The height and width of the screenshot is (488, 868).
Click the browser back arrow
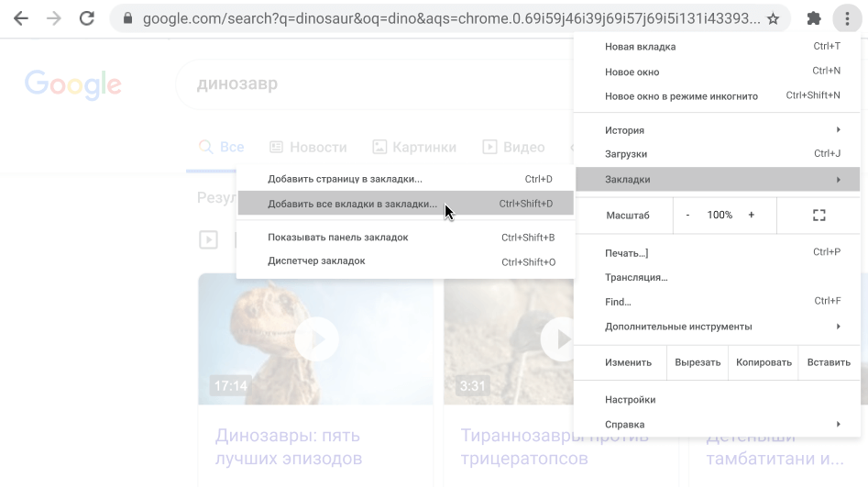tap(20, 18)
